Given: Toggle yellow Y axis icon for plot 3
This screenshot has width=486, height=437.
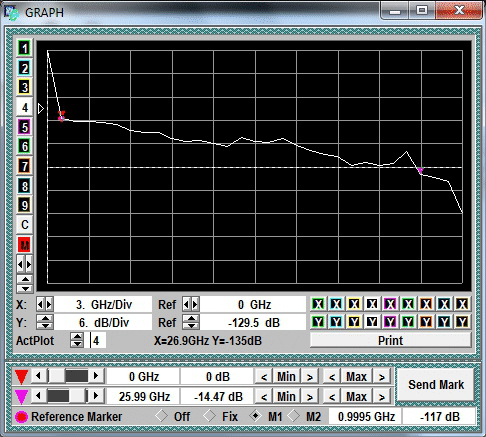Looking at the screenshot, I should pos(354,322).
